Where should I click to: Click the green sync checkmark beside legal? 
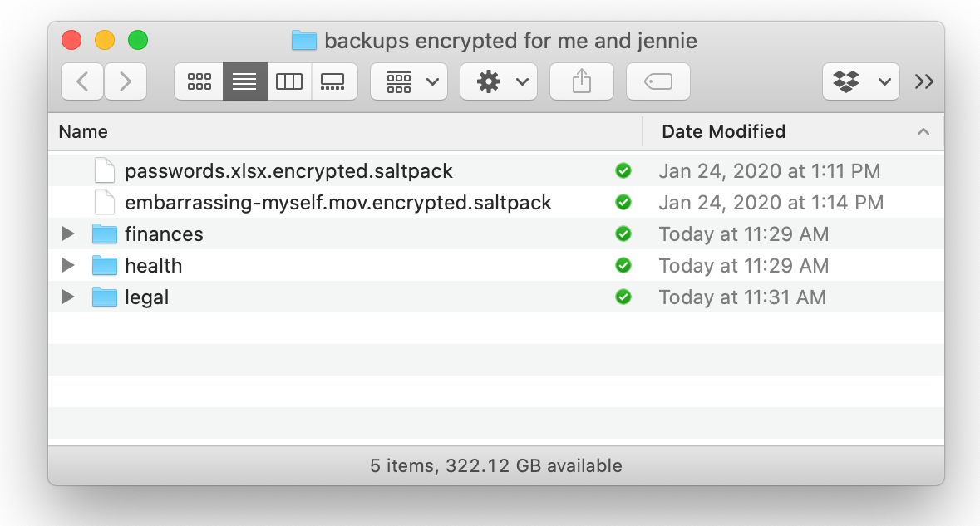[x=623, y=297]
